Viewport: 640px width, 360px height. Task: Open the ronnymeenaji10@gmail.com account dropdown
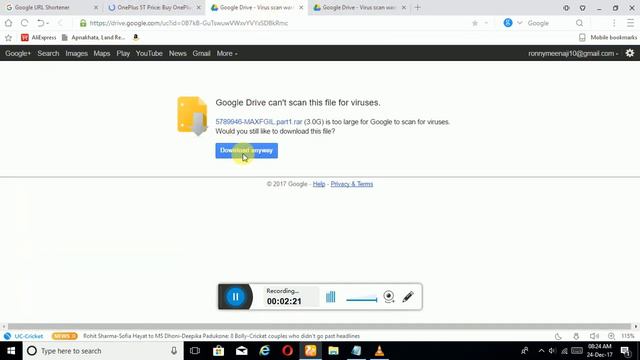click(573, 53)
